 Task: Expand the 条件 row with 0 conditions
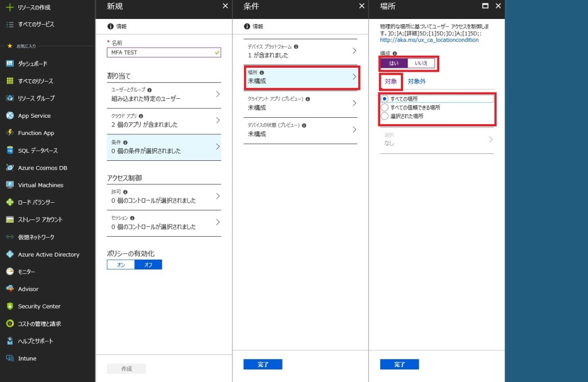[x=164, y=147]
